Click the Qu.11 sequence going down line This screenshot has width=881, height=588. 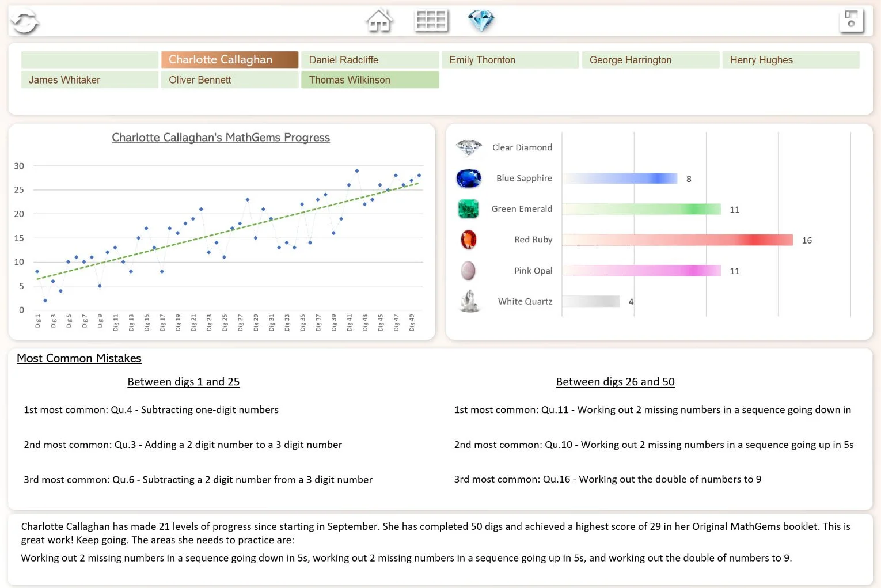click(652, 410)
